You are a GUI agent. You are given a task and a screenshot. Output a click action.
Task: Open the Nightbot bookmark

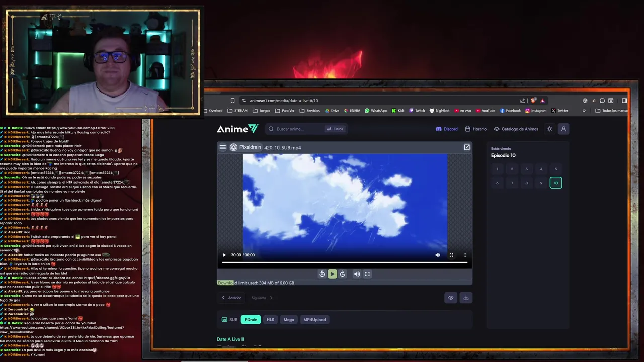[x=440, y=111]
